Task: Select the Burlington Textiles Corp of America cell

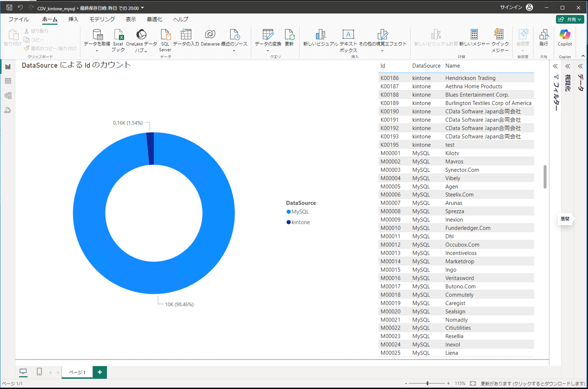Action: pos(488,103)
